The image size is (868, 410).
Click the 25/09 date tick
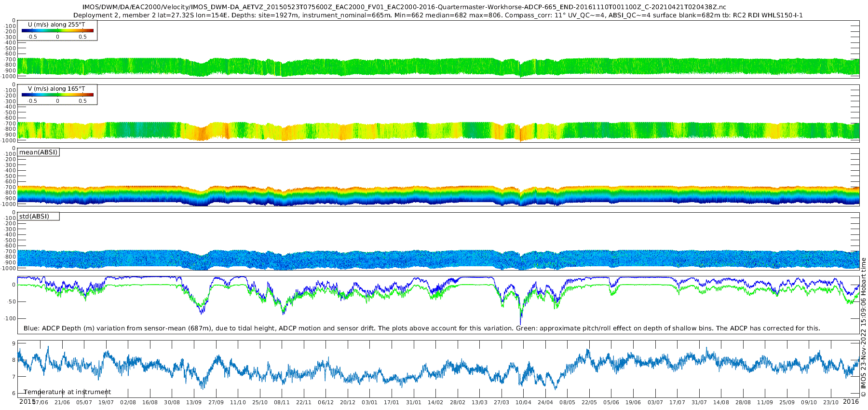787,402
